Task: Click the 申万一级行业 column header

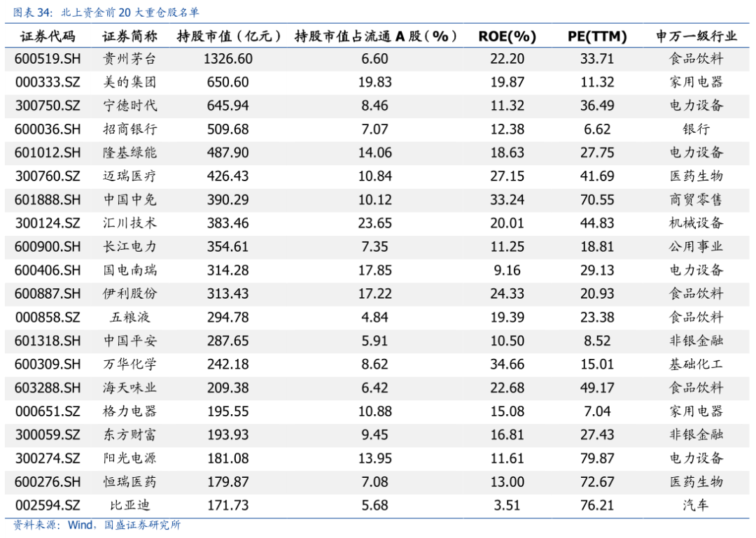Action: point(696,36)
